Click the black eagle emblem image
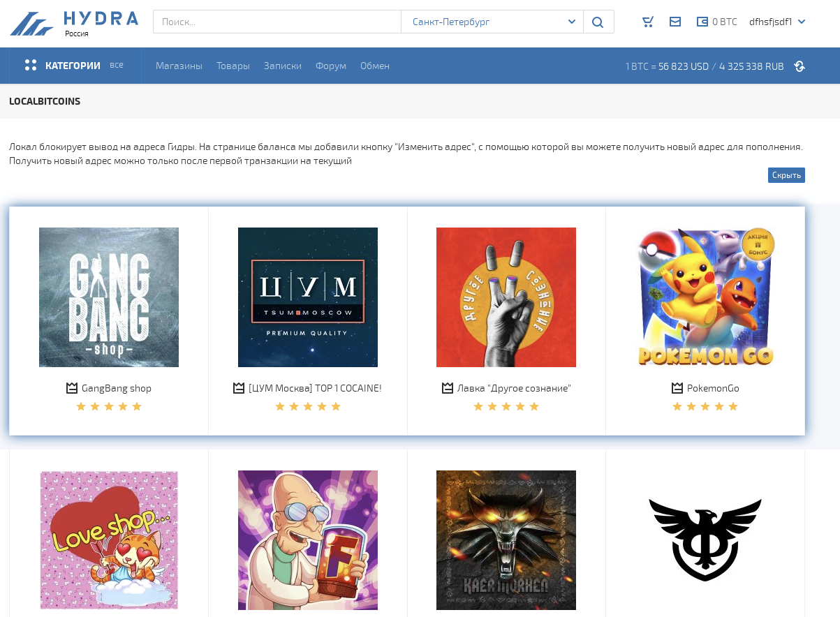 (705, 540)
